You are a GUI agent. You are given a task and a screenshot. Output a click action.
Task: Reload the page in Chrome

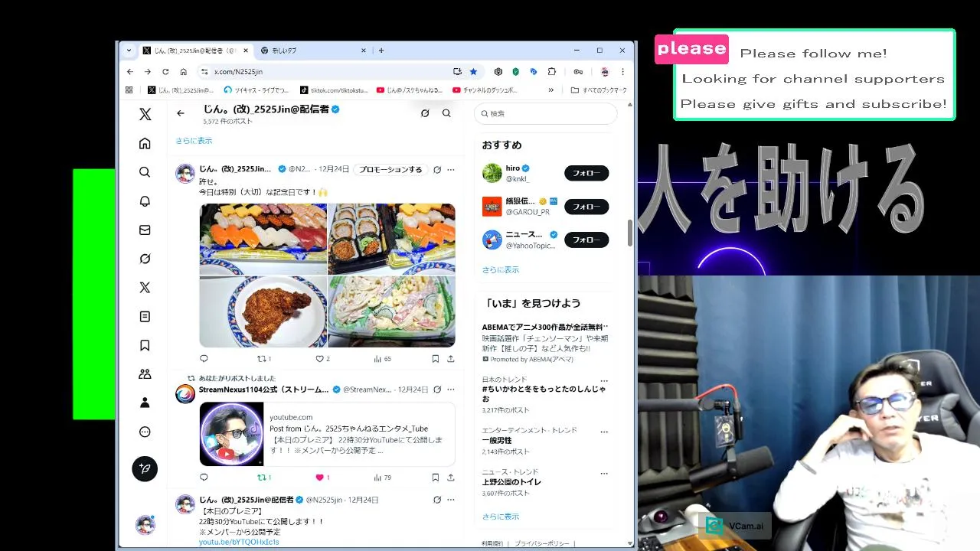pyautogui.click(x=165, y=71)
